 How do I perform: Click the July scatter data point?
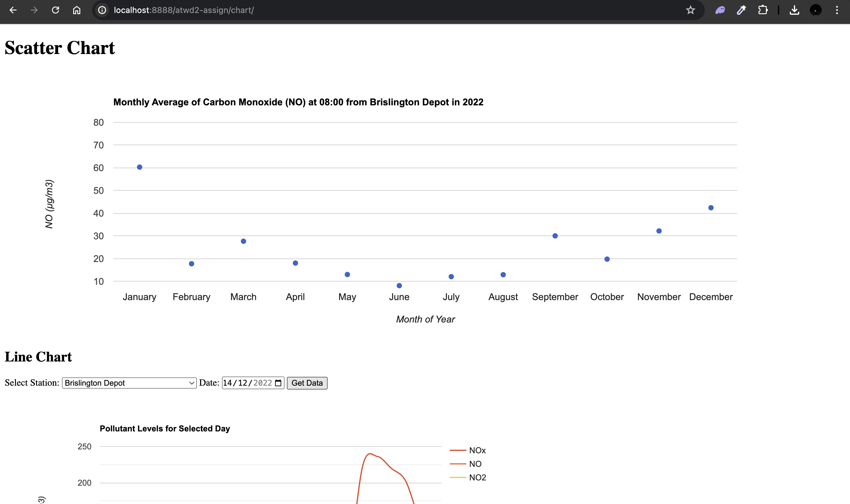point(451,277)
